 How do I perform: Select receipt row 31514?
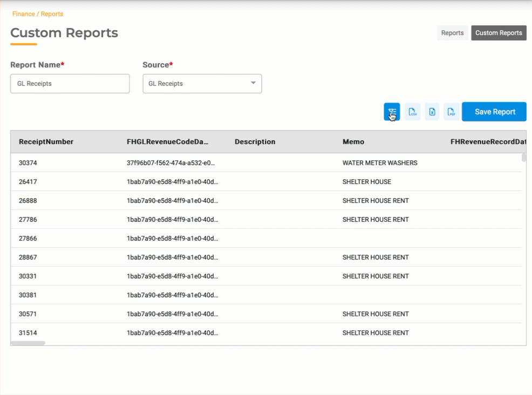[x=28, y=333]
